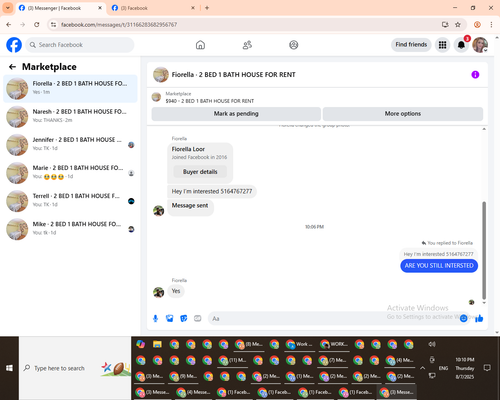Send a thumbs-up like
The width and height of the screenshot is (500, 400).
479,319
